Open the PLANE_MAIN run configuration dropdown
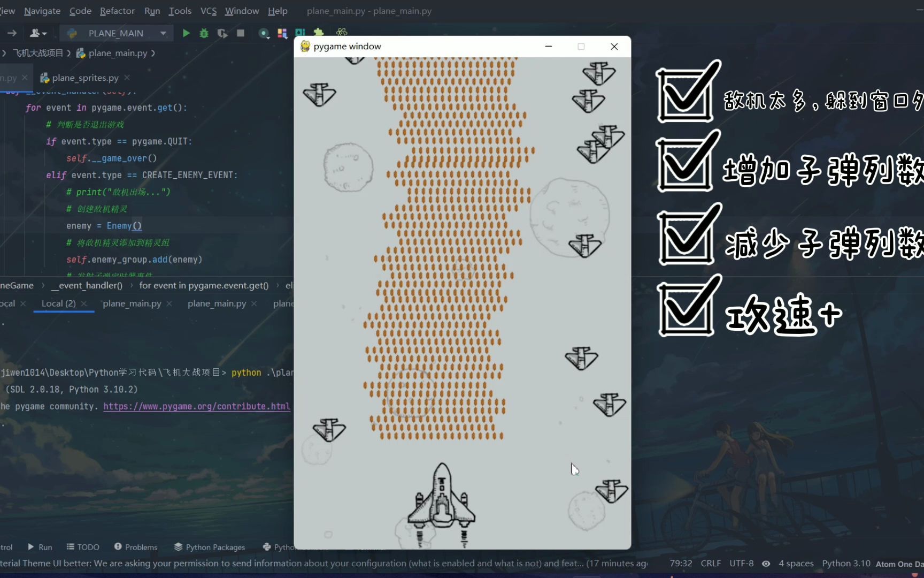924x578 pixels. [x=162, y=33]
